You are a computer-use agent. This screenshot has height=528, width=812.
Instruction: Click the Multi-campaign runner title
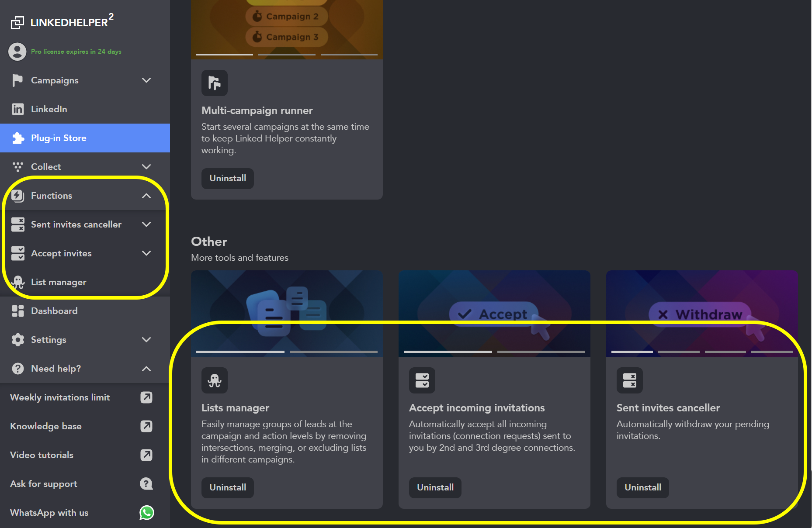click(x=257, y=110)
